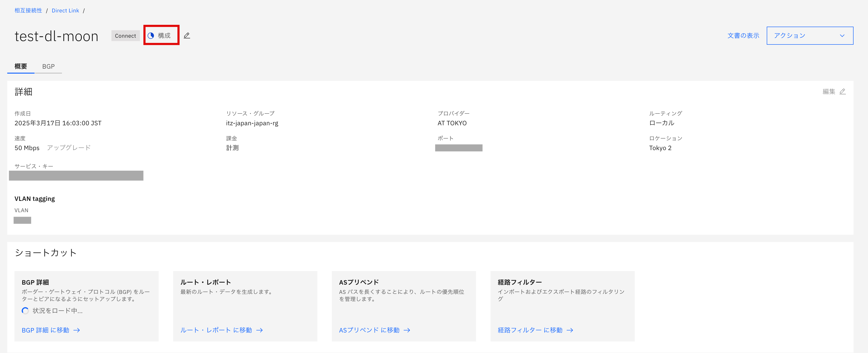Click the Connect badge near the title

click(125, 36)
